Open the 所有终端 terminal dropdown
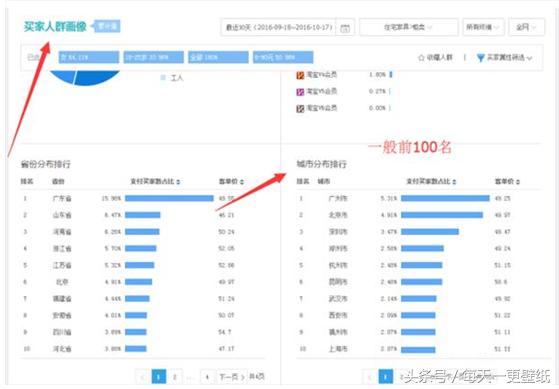 tap(483, 27)
